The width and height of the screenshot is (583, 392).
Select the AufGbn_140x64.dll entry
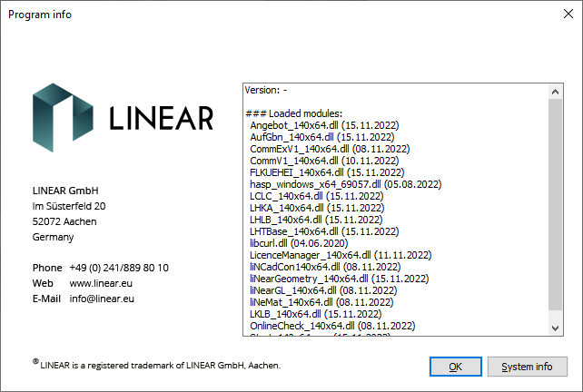pos(322,137)
